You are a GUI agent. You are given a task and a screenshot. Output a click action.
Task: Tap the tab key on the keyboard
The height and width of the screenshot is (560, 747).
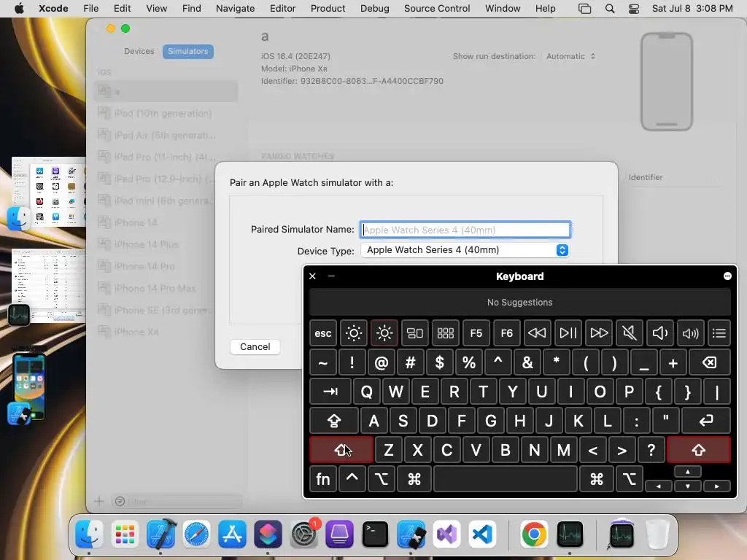tap(330, 392)
